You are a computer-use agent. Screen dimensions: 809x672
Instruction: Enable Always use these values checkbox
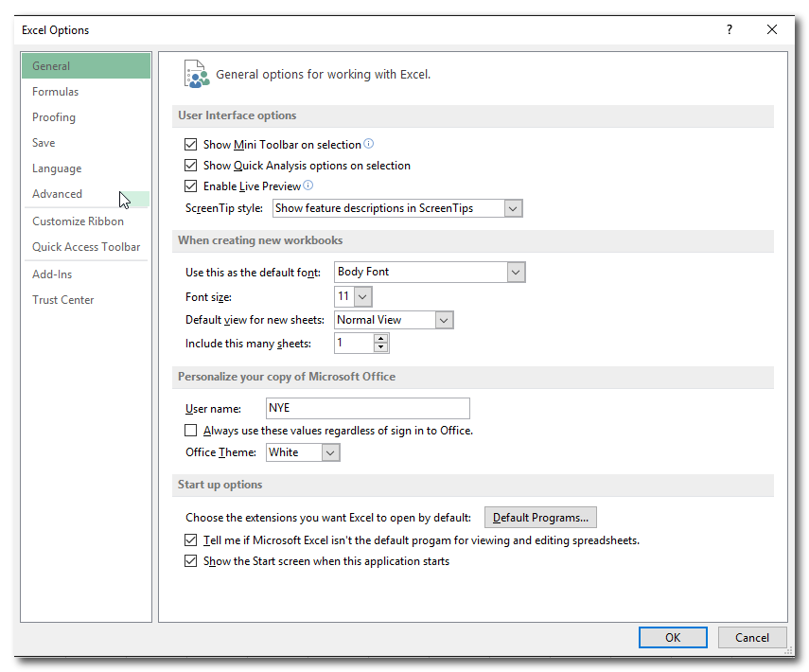[x=191, y=431]
